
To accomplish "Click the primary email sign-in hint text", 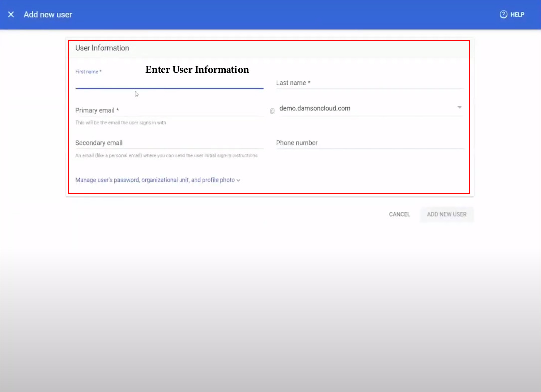I will coord(121,123).
